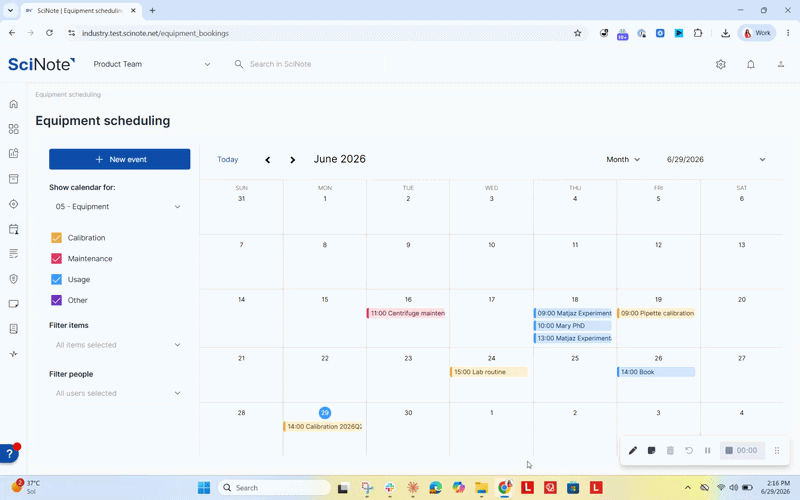The image size is (800, 500).
Task: Open the notifications bell icon
Action: tap(751, 64)
